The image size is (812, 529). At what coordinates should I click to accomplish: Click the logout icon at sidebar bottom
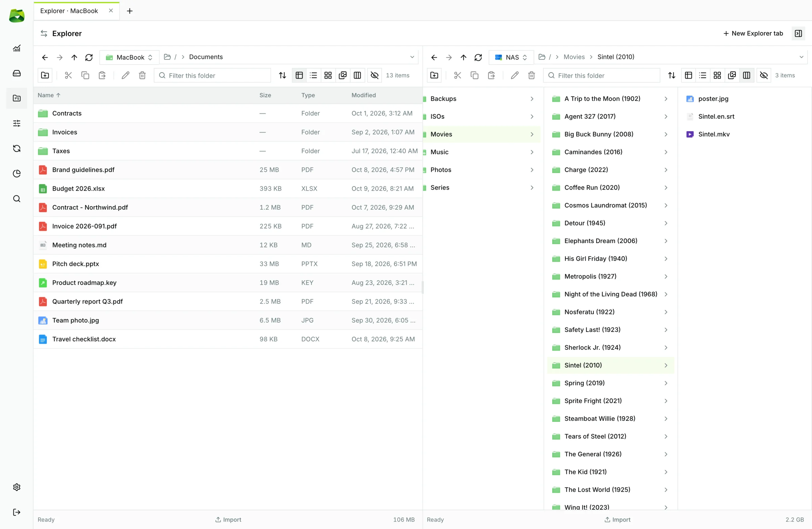tap(16, 512)
